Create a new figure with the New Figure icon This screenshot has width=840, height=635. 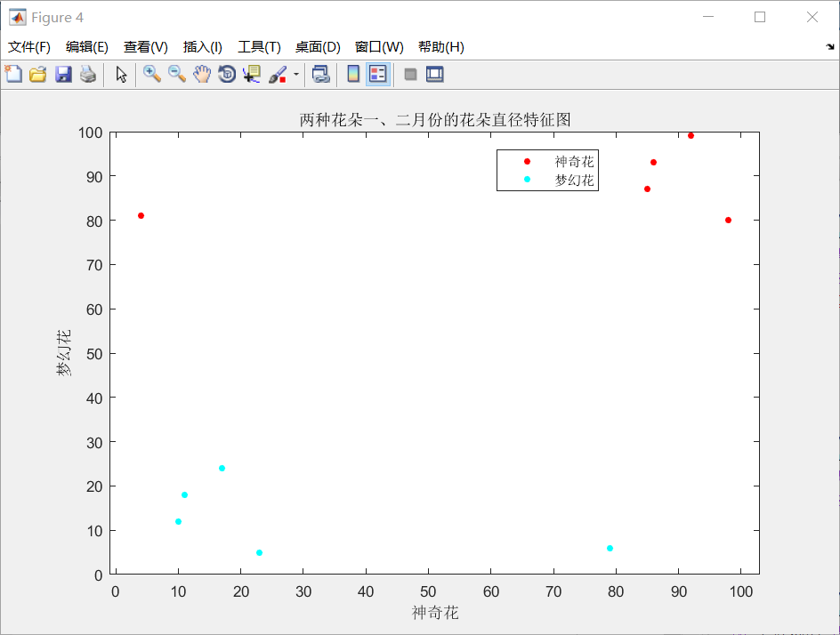pyautogui.click(x=13, y=75)
